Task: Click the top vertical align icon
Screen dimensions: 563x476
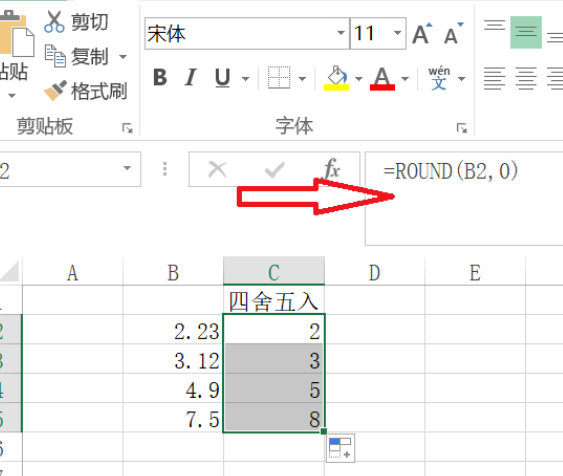Action: tap(494, 26)
